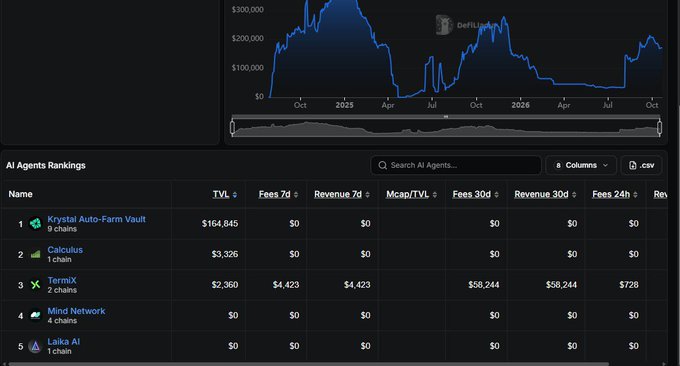The width and height of the screenshot is (680, 366).
Task: Click the Fees 24h column header
Action: click(611, 194)
